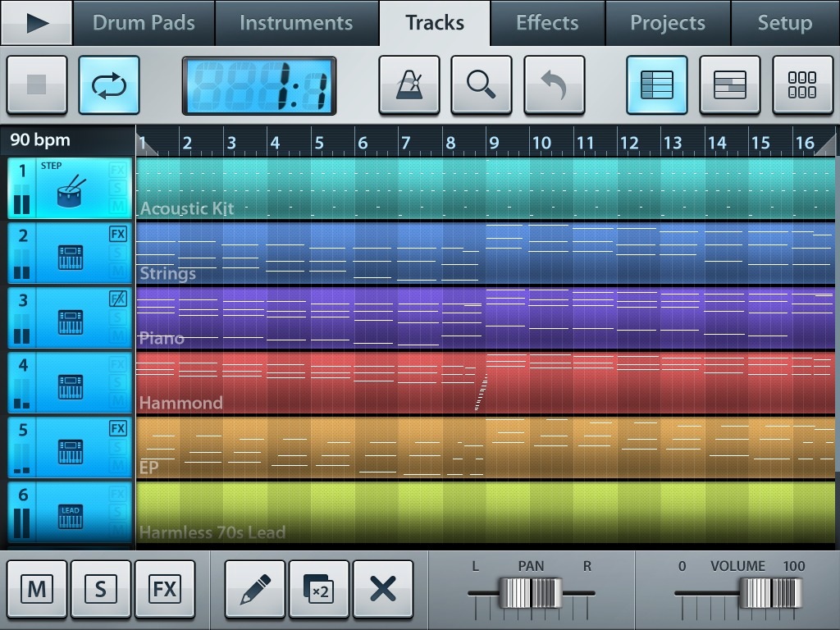Open the Instruments tab

(296, 22)
